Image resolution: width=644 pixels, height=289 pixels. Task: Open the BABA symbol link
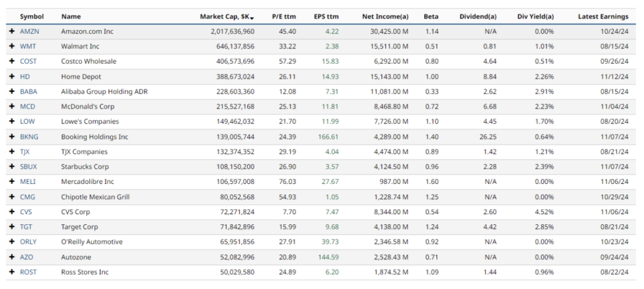point(29,92)
